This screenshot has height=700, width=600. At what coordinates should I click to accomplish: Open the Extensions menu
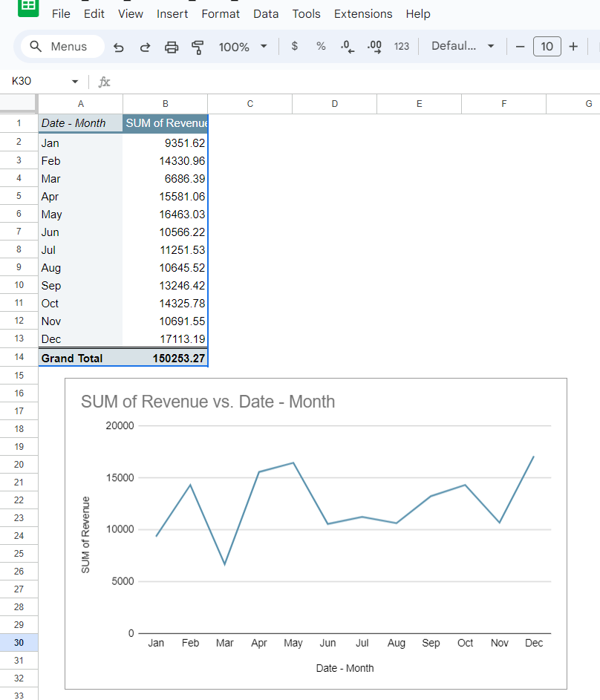click(x=363, y=14)
